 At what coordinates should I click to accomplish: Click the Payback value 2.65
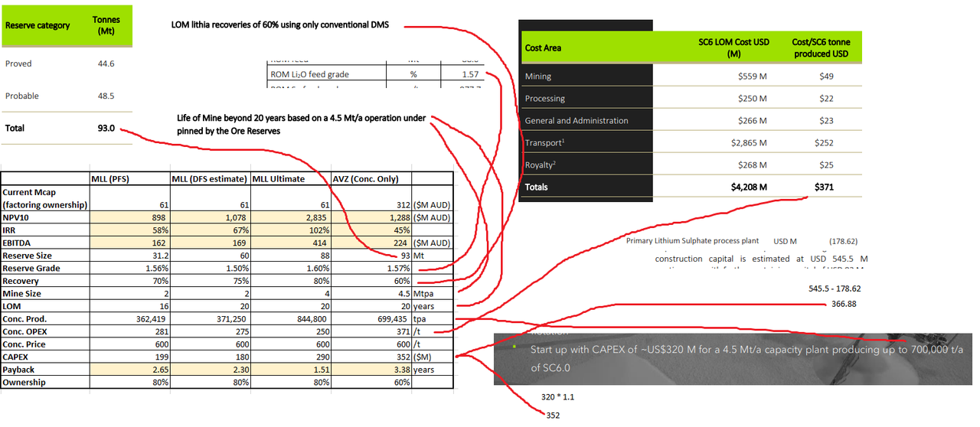(x=158, y=370)
